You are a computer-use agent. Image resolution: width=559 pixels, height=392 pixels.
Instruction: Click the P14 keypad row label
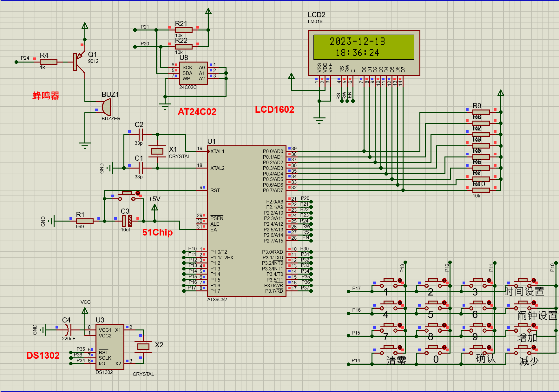pos(356,361)
